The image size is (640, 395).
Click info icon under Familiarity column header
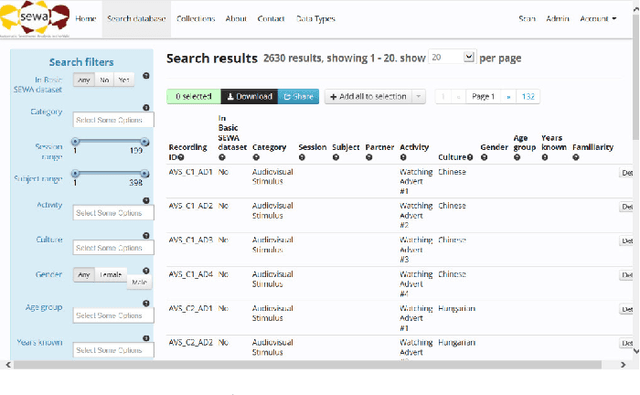(576, 157)
